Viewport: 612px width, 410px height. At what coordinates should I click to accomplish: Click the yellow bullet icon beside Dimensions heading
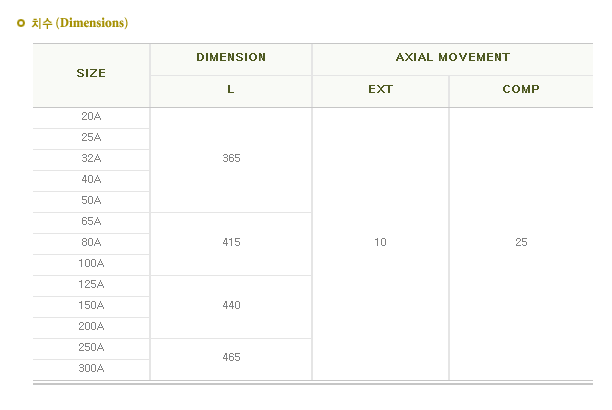[x=21, y=23]
